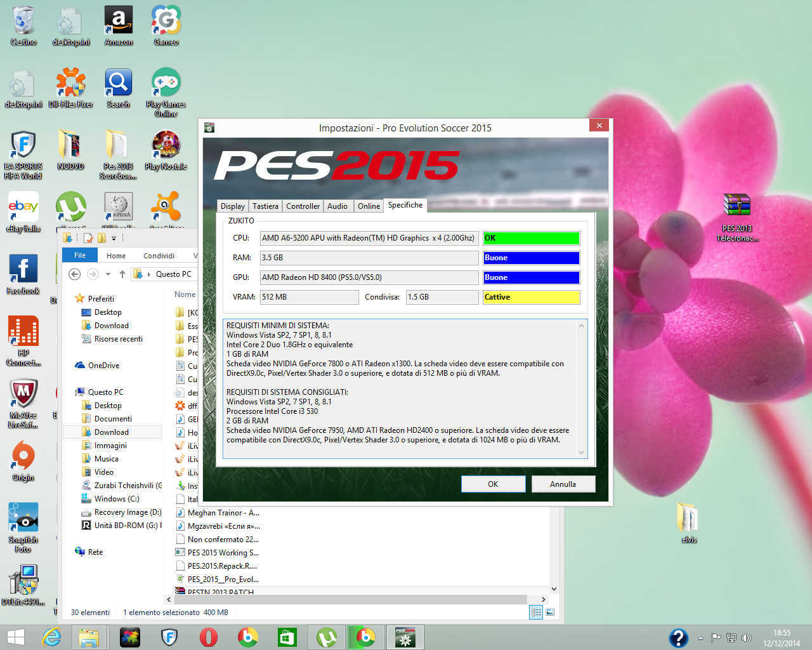Open the Opera browser in the taskbar
The image size is (812, 650).
point(209,637)
